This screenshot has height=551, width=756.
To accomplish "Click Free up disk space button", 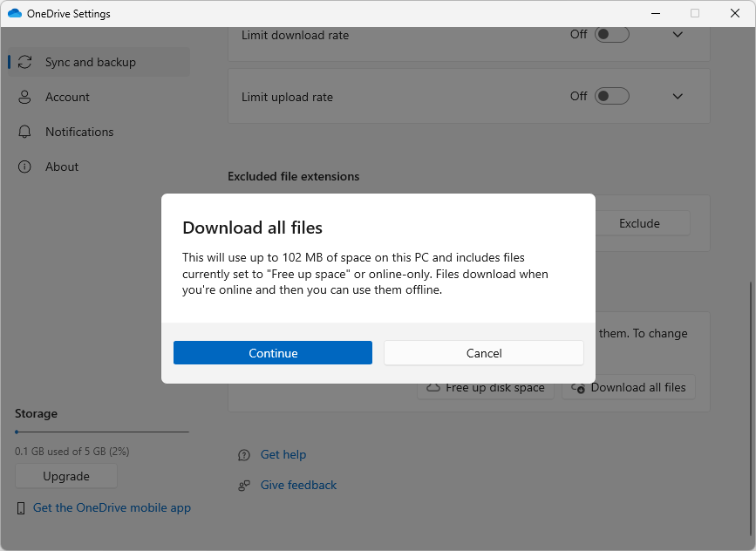I will 486,388.
